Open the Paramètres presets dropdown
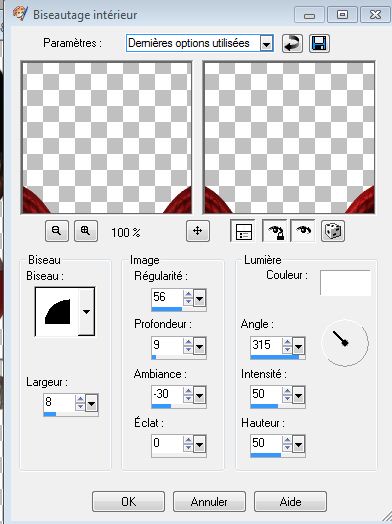The height and width of the screenshot is (524, 392). (266, 43)
